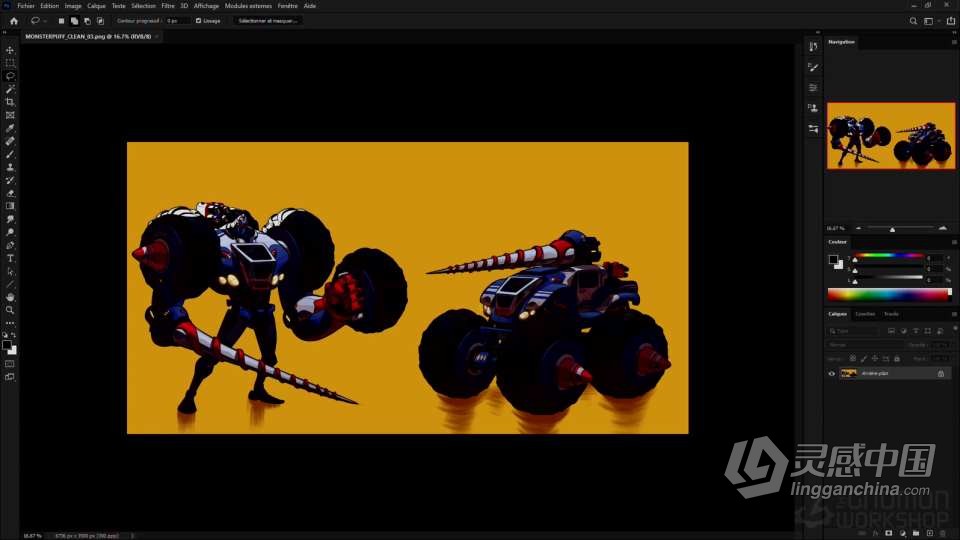Open the Edit Toolbar three-dots menu
This screenshot has width=960, height=540.
tap(10, 323)
